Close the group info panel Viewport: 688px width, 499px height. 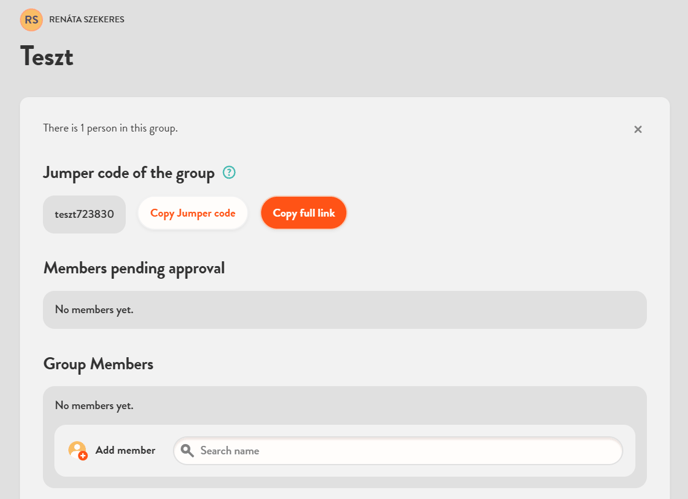638,130
